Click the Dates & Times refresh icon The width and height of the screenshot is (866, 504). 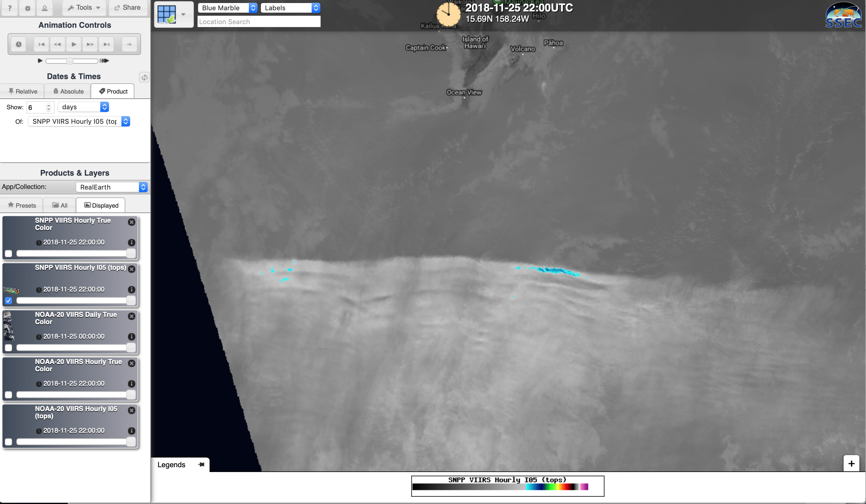click(144, 77)
